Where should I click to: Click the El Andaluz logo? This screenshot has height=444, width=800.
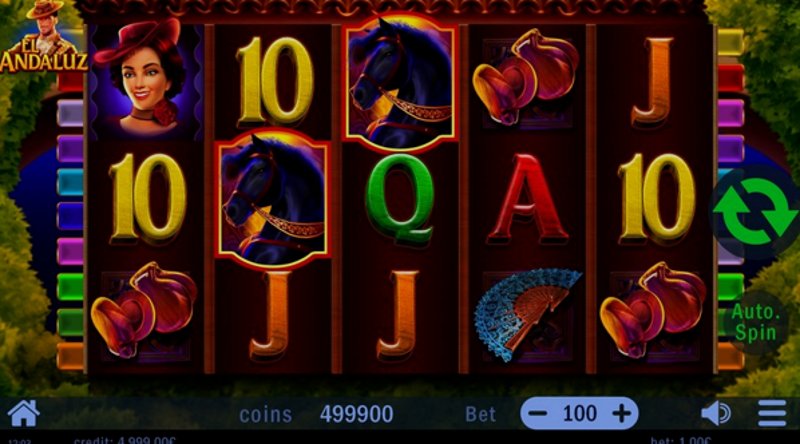click(x=42, y=37)
